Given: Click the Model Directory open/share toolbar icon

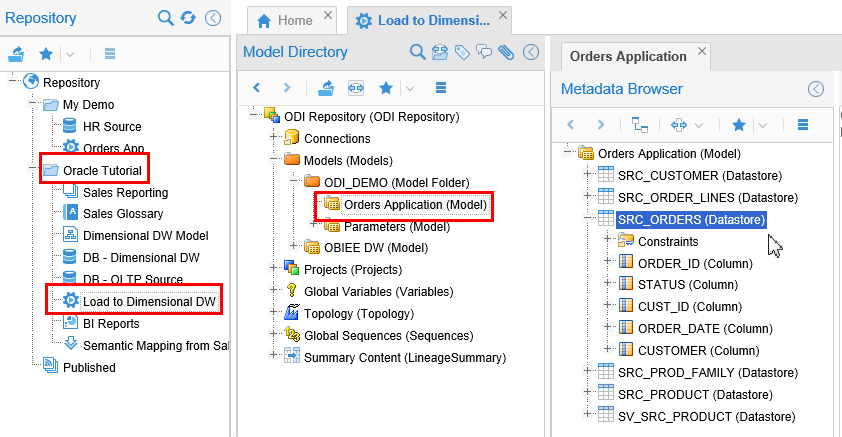Looking at the screenshot, I should (x=326, y=88).
